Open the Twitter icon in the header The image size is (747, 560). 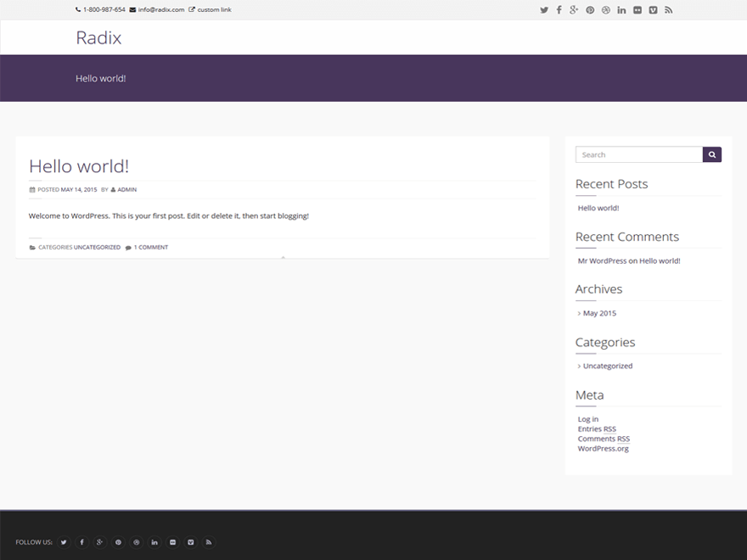(x=544, y=9)
